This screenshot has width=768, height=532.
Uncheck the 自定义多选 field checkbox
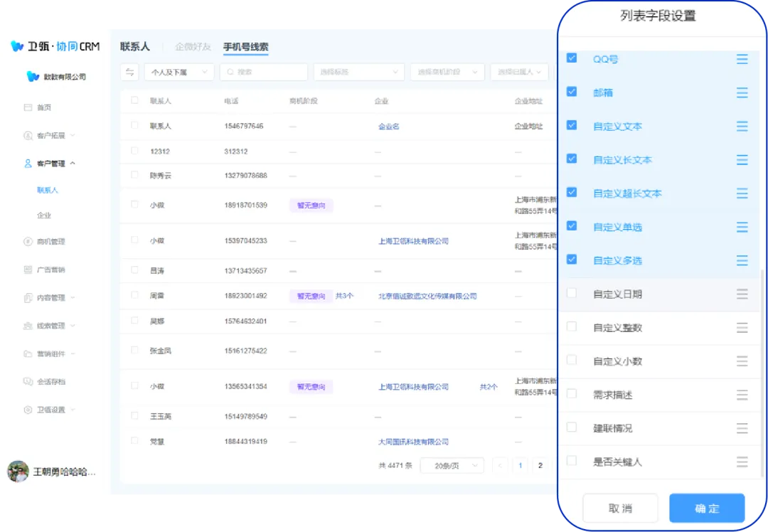tap(572, 260)
